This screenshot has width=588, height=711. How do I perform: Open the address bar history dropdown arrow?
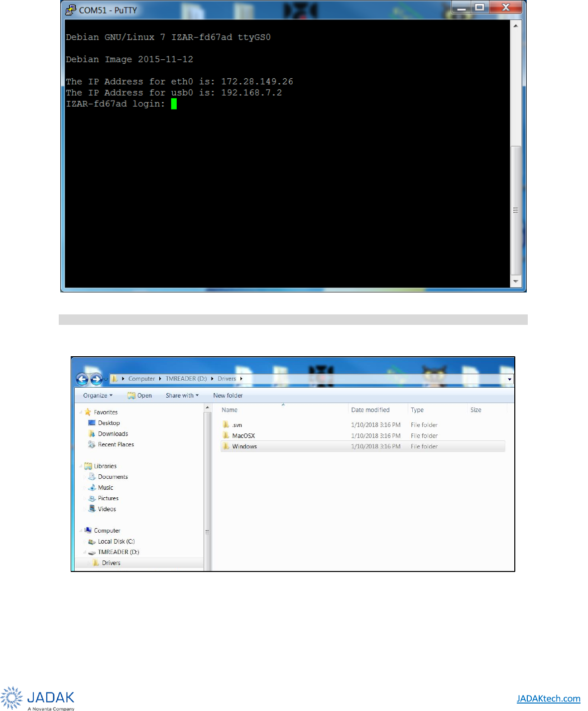click(509, 379)
